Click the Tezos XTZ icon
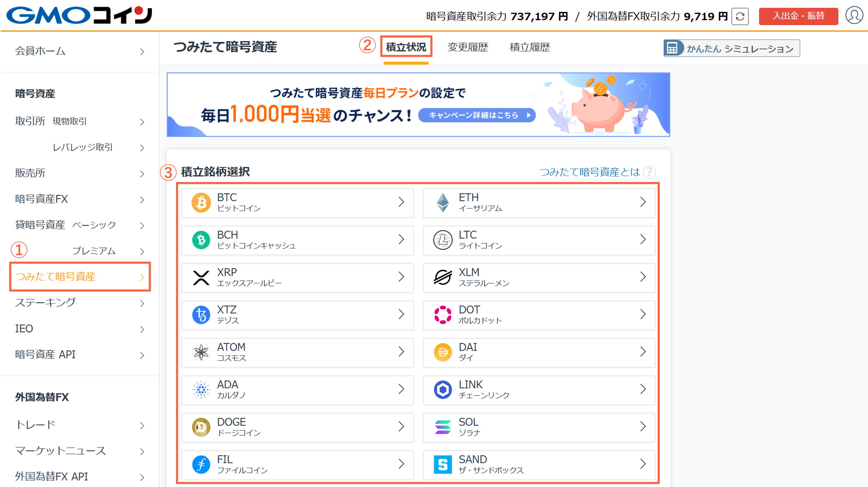 pyautogui.click(x=201, y=315)
